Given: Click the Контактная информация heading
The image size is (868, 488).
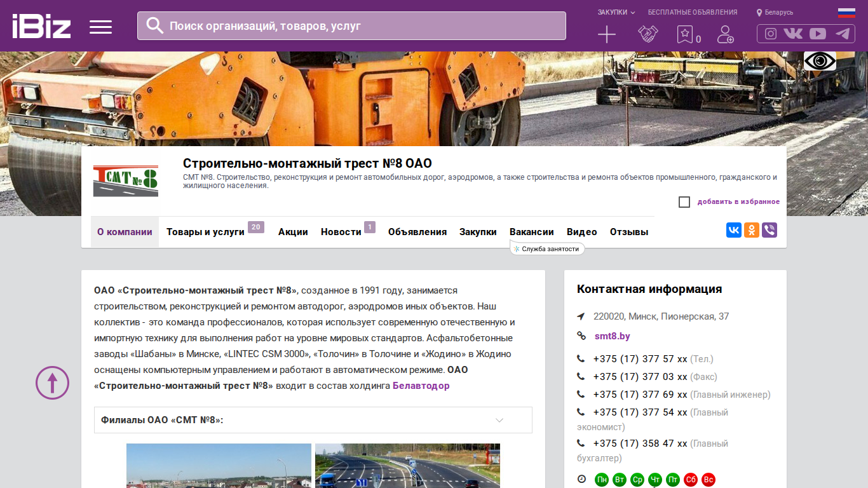Looking at the screenshot, I should pos(649,289).
